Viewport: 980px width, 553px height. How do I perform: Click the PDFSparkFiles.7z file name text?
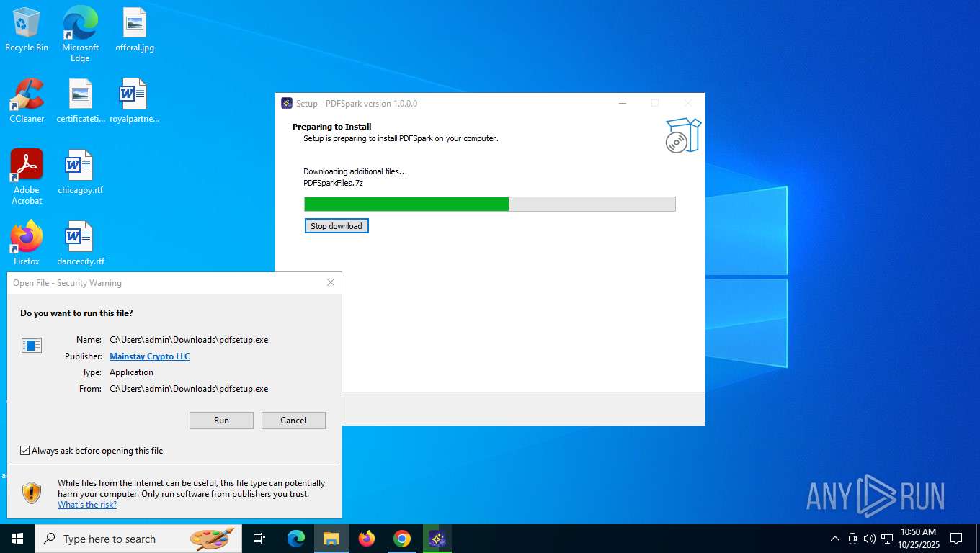(x=333, y=183)
